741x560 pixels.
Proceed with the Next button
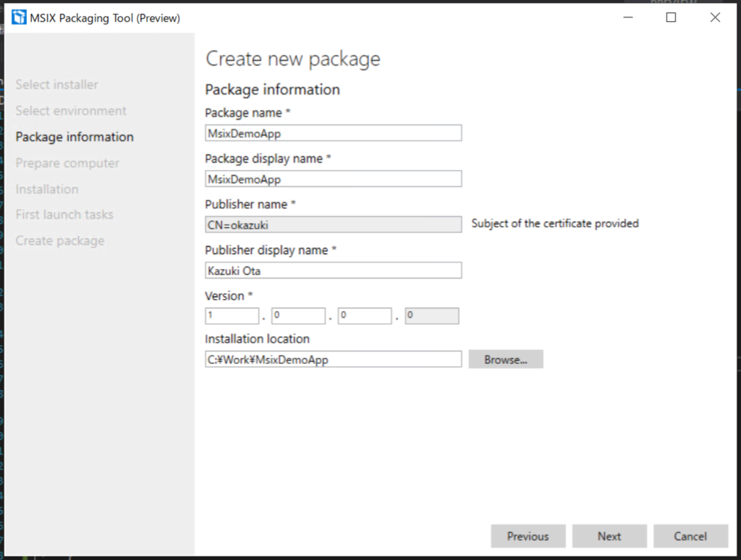[609, 536]
